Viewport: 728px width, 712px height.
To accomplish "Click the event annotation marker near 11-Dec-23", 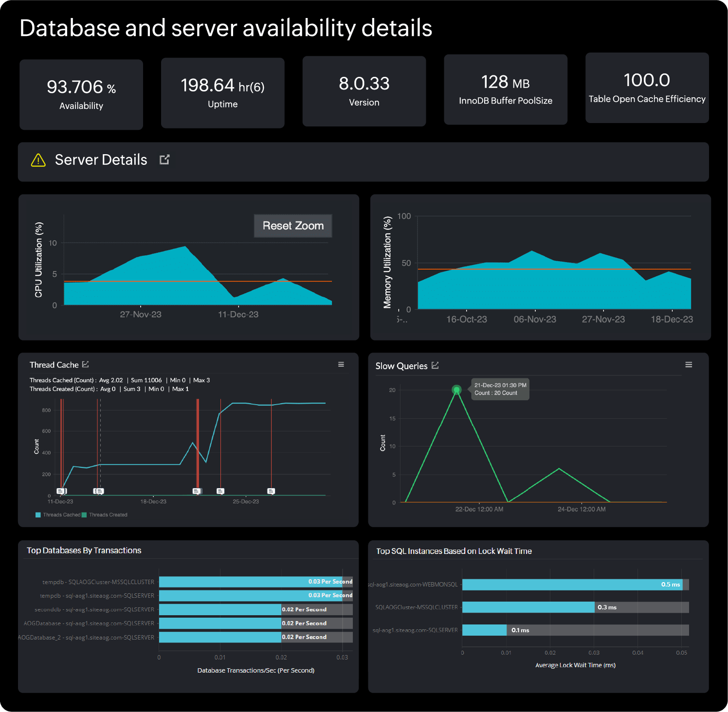I will point(60,491).
